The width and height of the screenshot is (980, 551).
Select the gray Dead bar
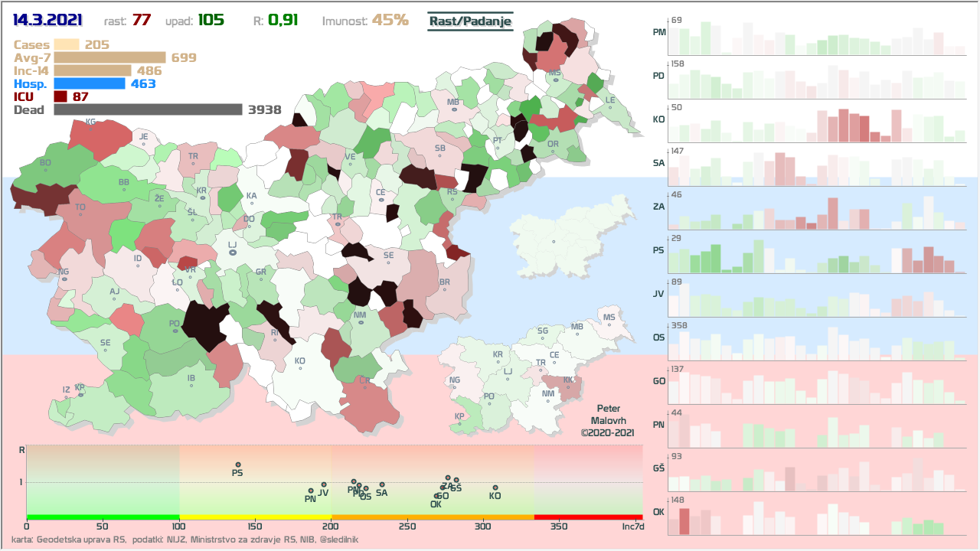148,109
